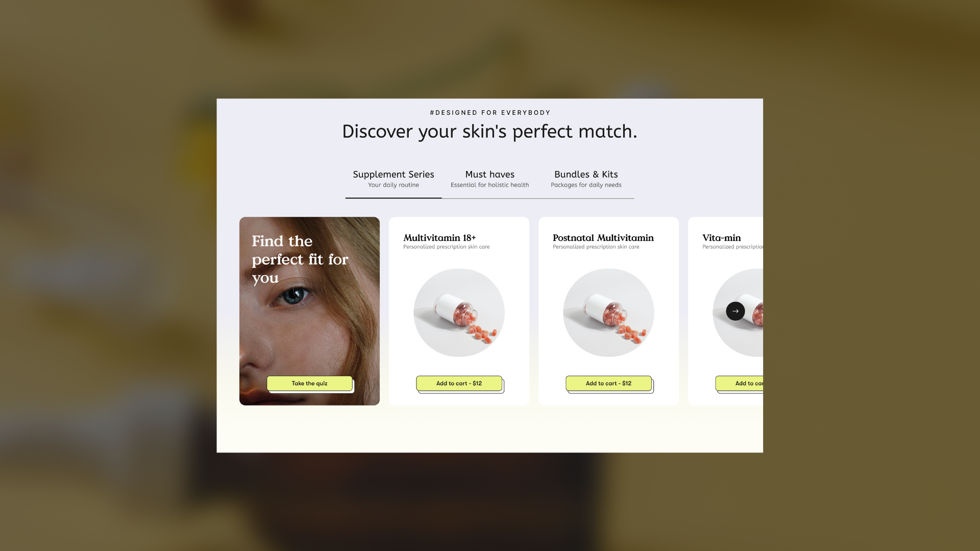
Task: Click Essential for holistic health subtitle
Action: 489,185
